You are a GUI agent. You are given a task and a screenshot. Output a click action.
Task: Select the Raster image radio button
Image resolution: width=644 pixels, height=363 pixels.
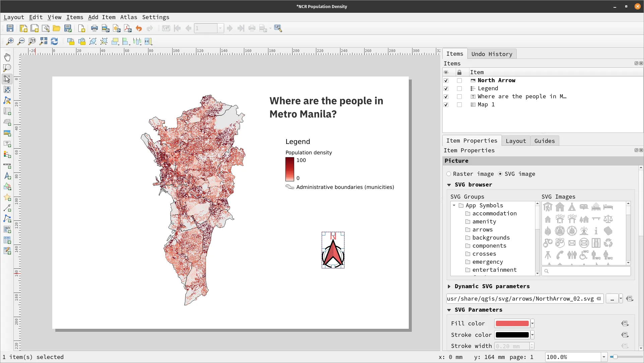pyautogui.click(x=449, y=174)
